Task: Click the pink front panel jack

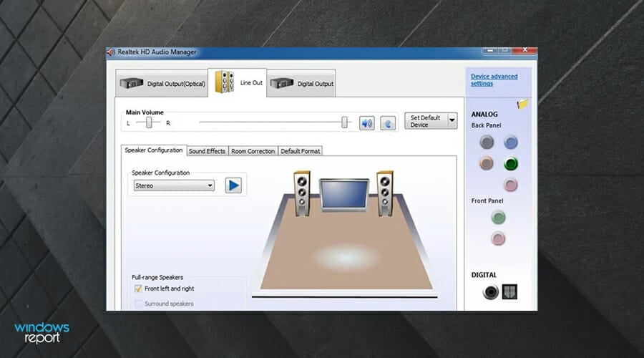Action: [499, 238]
